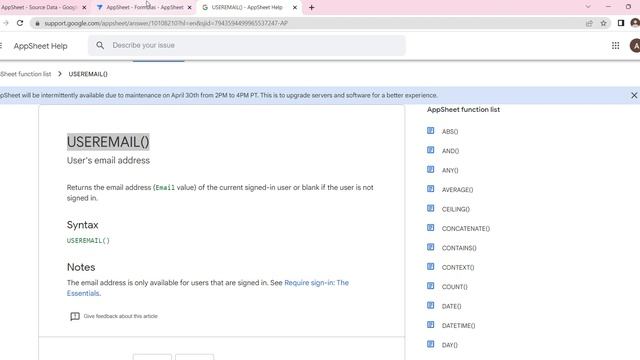Click the feedback speech bubble icon

[75, 316]
